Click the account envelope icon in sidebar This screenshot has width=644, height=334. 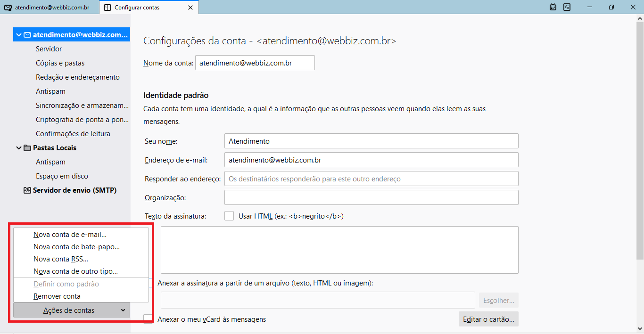(27, 35)
